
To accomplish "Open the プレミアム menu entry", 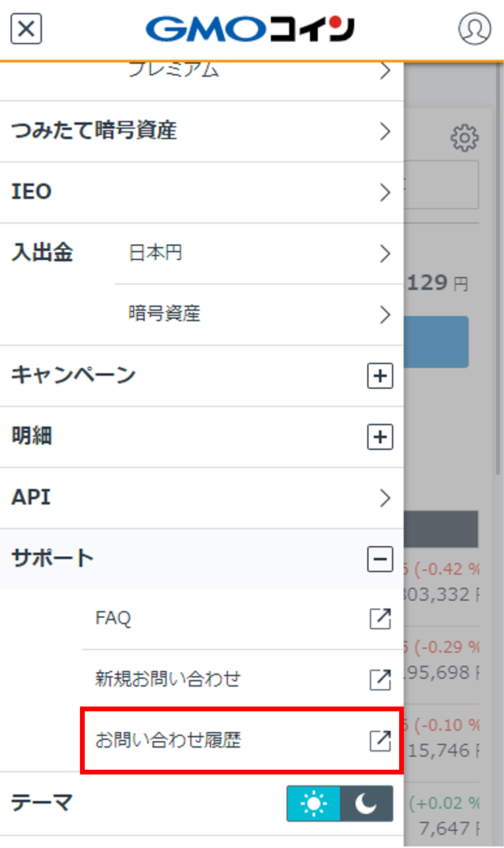I will click(x=259, y=73).
